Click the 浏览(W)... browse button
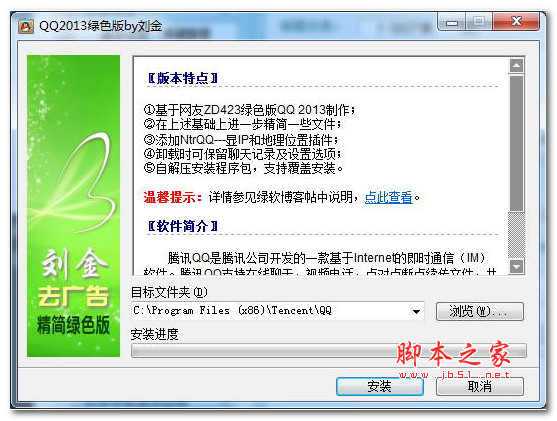Viewport: 557px width, 421px height. tap(480, 312)
